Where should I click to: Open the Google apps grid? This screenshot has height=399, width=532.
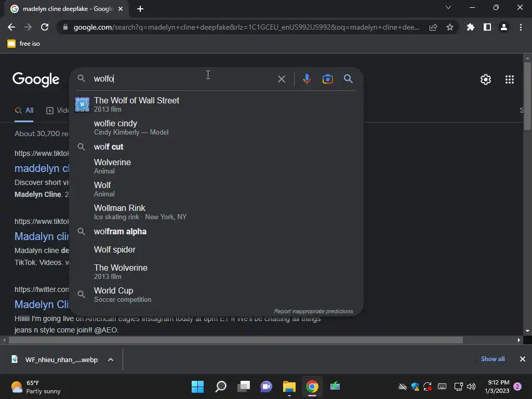tap(510, 79)
